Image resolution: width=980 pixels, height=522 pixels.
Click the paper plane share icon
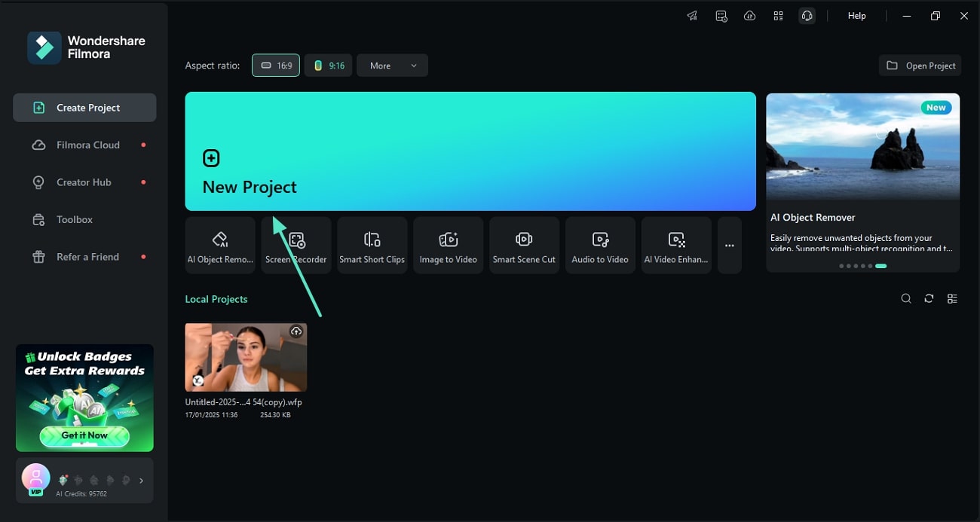pos(692,16)
